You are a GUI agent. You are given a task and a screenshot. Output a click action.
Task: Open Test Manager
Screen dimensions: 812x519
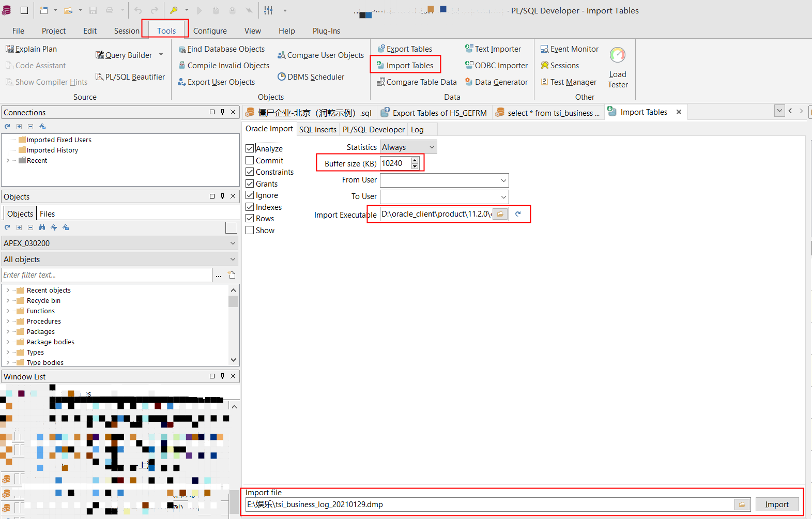(x=569, y=82)
